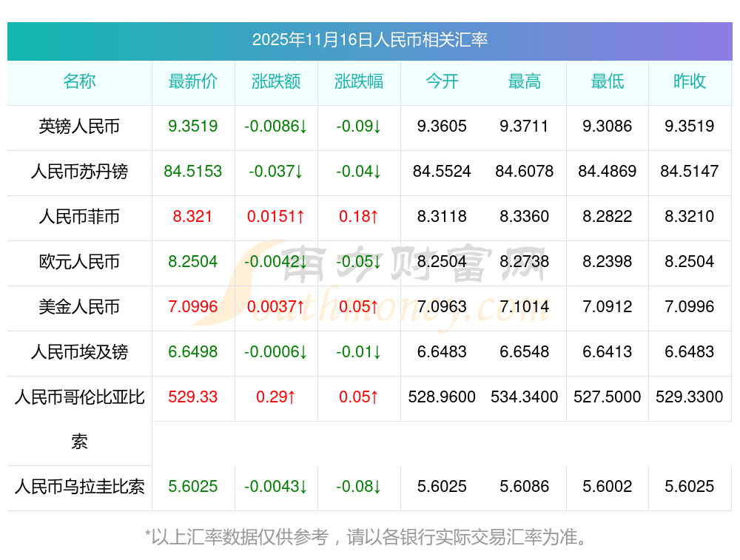The image size is (740, 560).
Task: Click the 昨收 column header
Action: point(690,81)
